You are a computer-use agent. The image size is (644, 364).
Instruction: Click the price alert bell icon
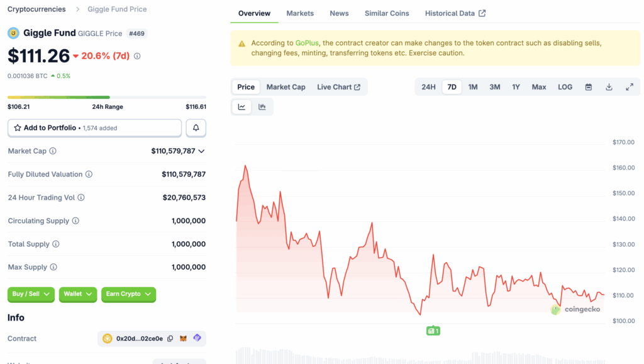(x=196, y=128)
